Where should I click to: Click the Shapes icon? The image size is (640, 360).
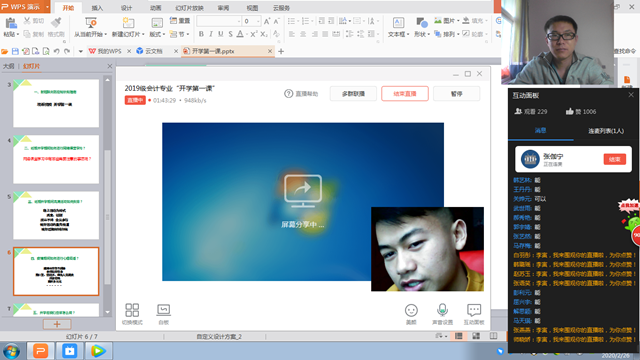pos(422,22)
